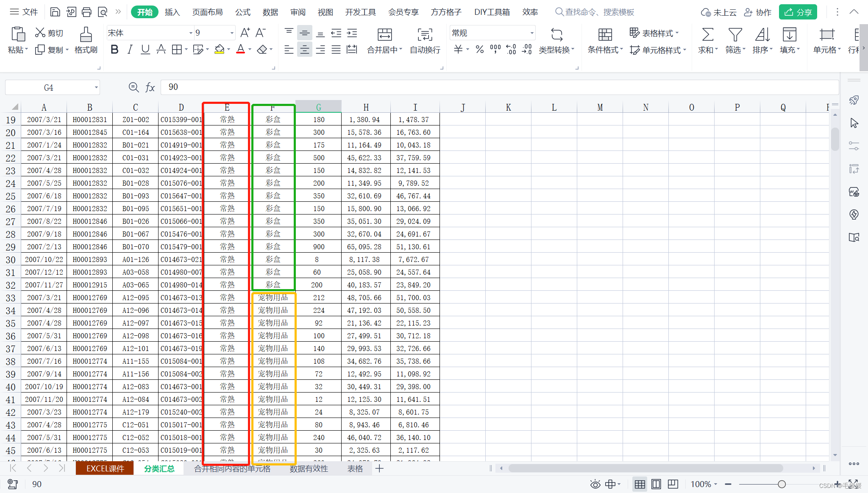The image size is (868, 493).
Task: Click the Merge and Center (合并居中) icon
Action: coord(384,35)
